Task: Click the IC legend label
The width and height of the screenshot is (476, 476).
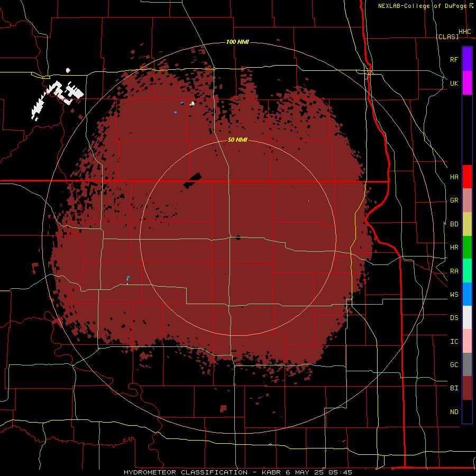Action: [454, 342]
